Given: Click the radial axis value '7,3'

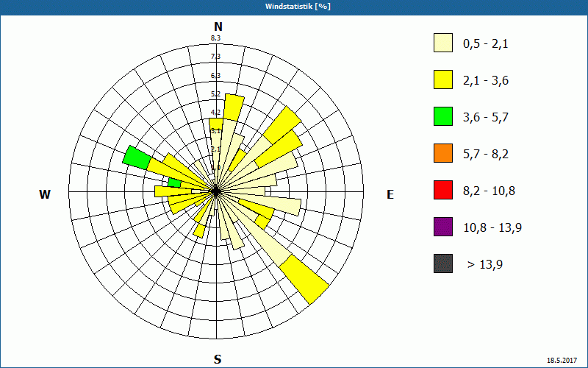Looking at the screenshot, I should pyautogui.click(x=215, y=57).
